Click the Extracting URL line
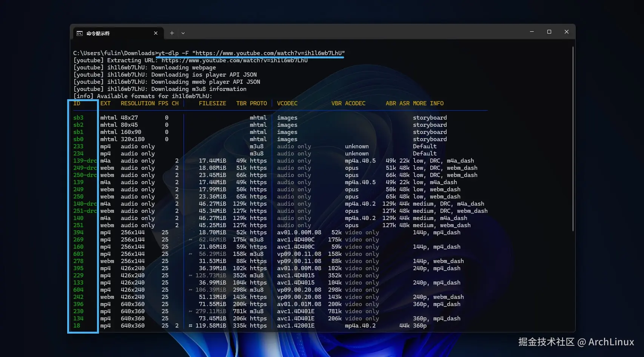The image size is (644, 357). tap(191, 60)
